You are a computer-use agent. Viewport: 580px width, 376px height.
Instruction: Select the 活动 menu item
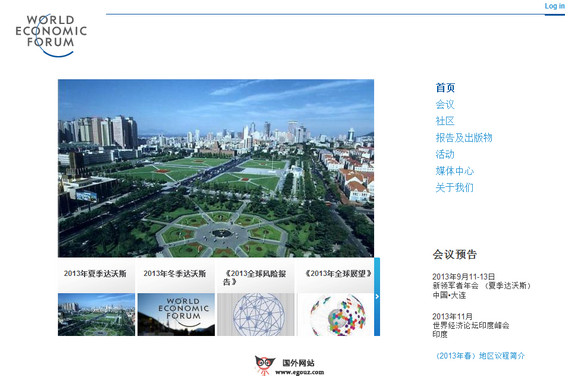click(445, 154)
